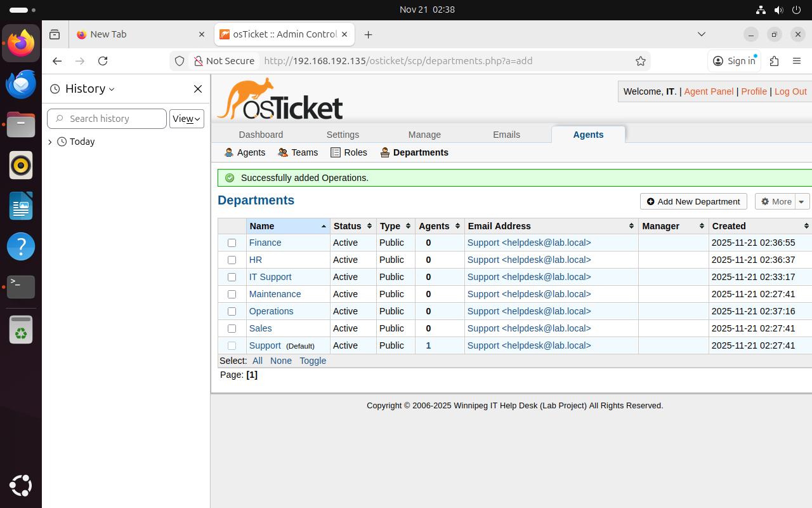Open Rhythmbox music player in dock
Screen dimensions: 812x508
point(21,165)
